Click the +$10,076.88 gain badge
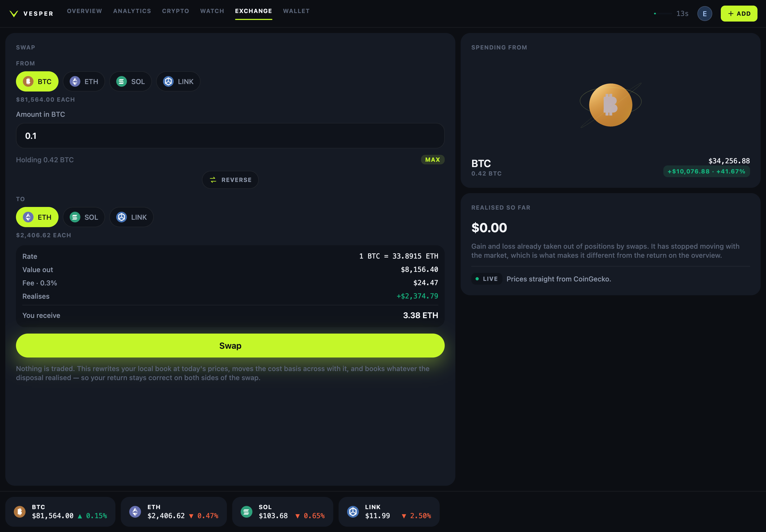Screen dimensions: 766x532 [x=706, y=171]
